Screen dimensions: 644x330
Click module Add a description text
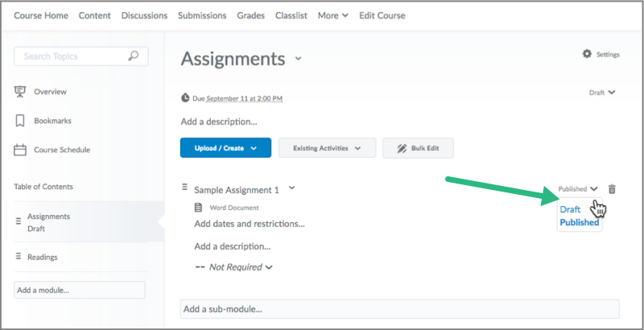[x=219, y=122]
